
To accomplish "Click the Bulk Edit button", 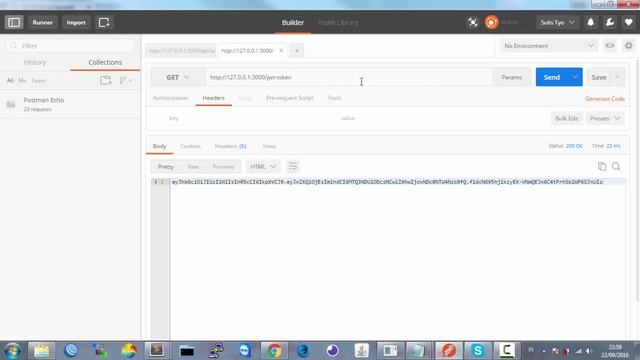I will pyautogui.click(x=567, y=118).
